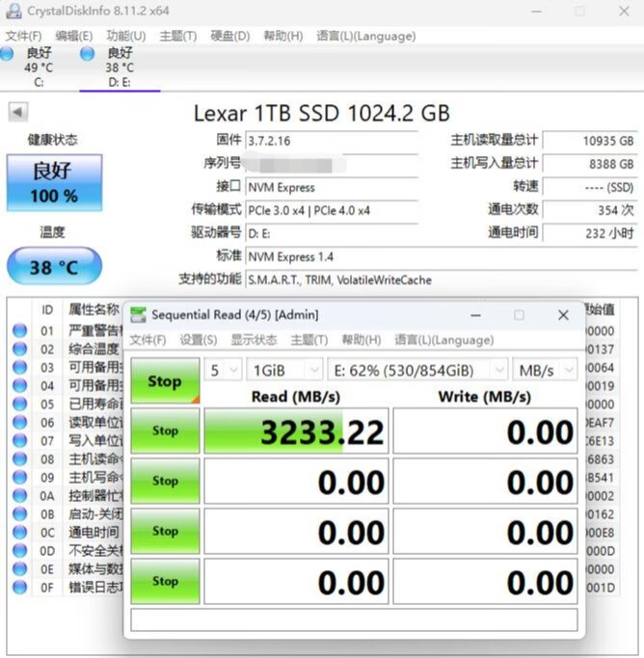Open the 设置(S) menu in benchmark window
Viewport: 644px width, 658px height.
point(198,340)
